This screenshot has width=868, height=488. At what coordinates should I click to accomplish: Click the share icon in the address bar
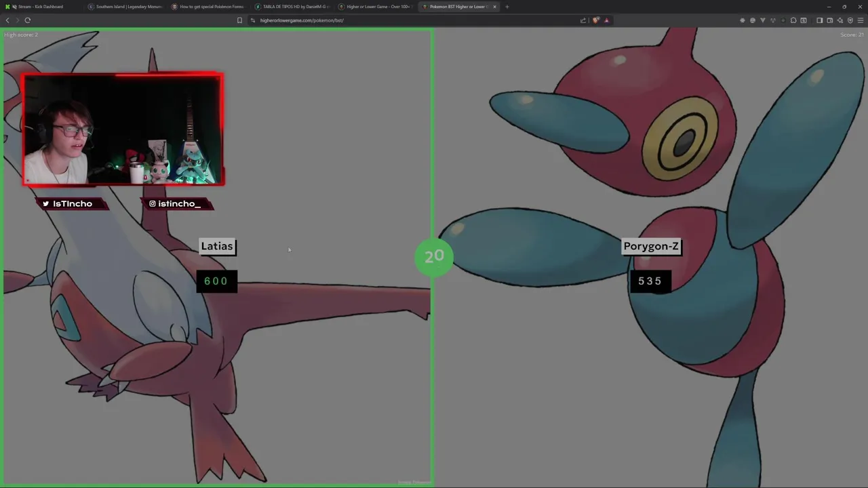[x=583, y=20]
